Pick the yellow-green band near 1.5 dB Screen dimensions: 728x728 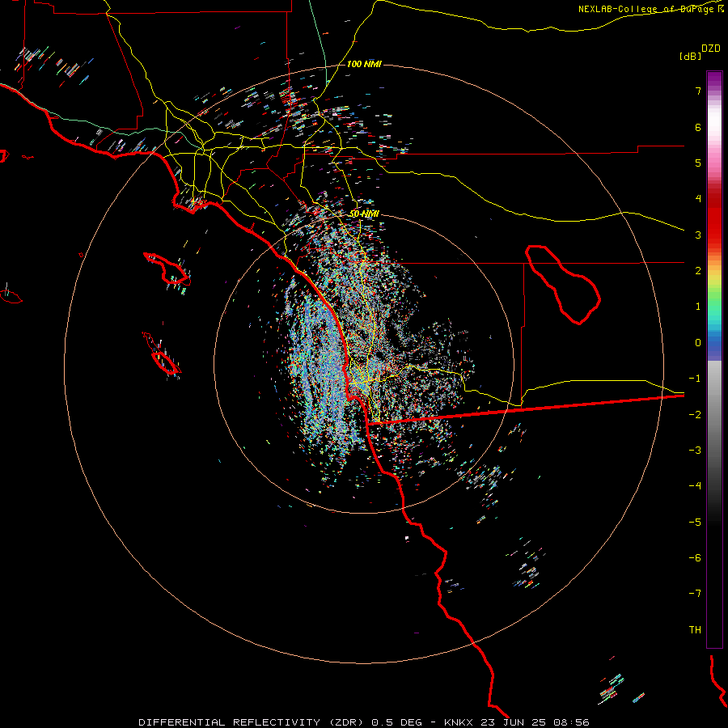pos(714,288)
